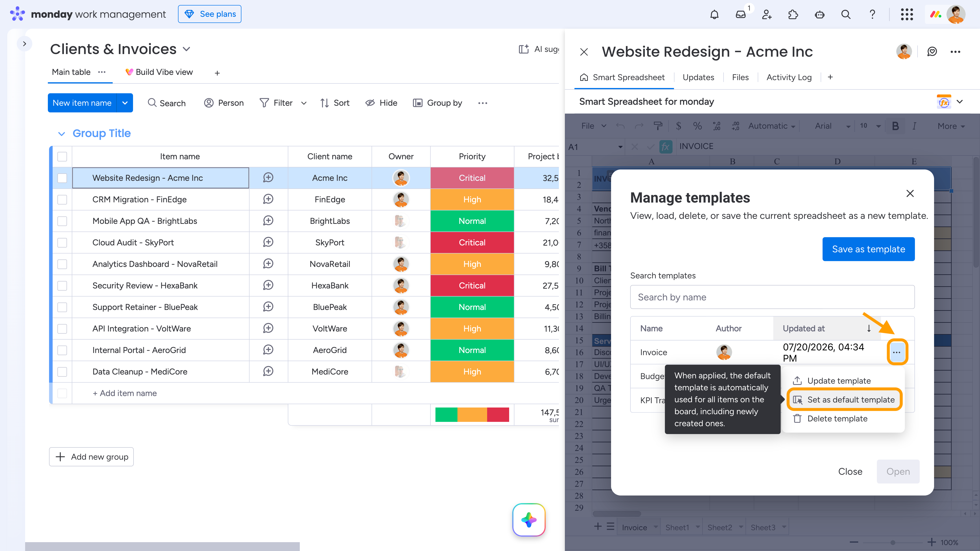This screenshot has width=980, height=551.
Task: Sort templates by Updated at column
Action: [826, 328]
